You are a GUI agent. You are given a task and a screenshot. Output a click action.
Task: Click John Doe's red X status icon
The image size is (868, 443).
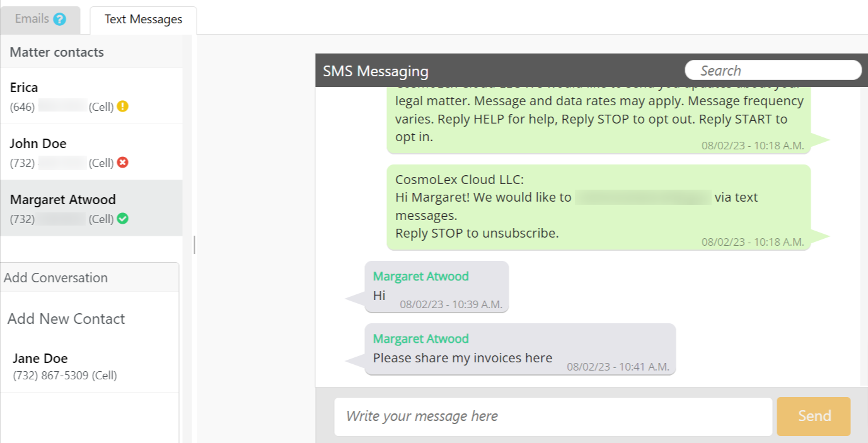point(122,163)
